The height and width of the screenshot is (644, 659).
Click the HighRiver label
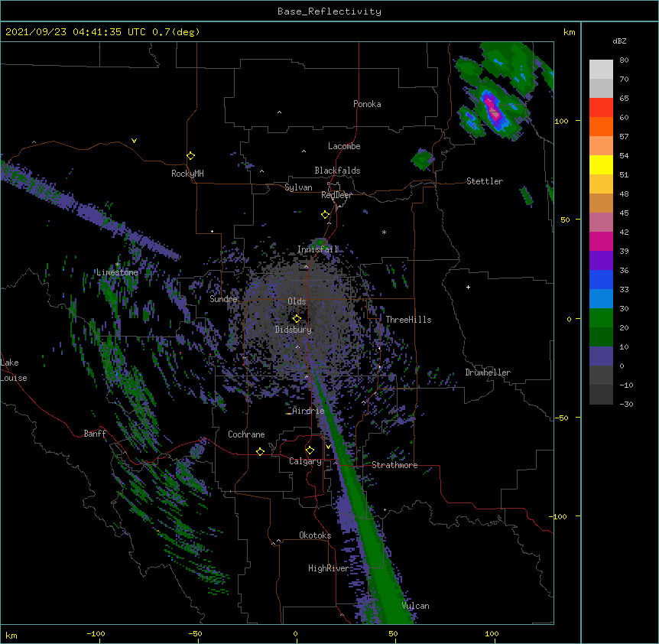329,568
